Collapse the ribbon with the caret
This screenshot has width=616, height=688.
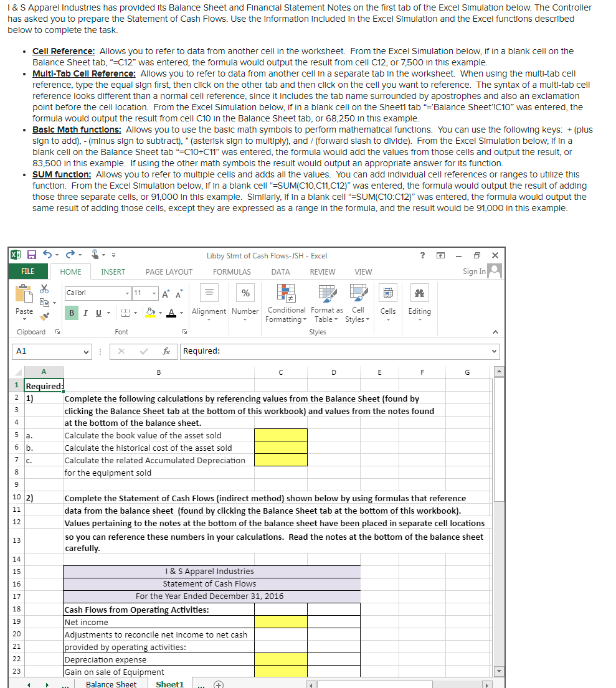coord(495,332)
